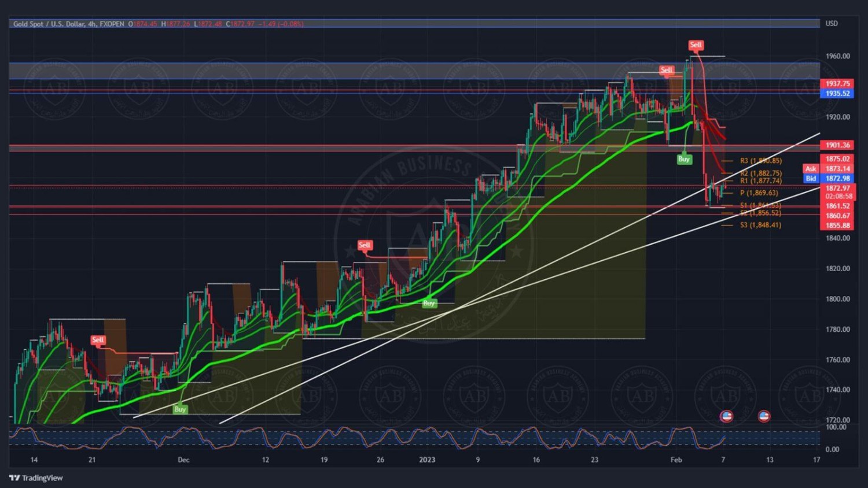Click the 1855.88 price label

(x=837, y=225)
